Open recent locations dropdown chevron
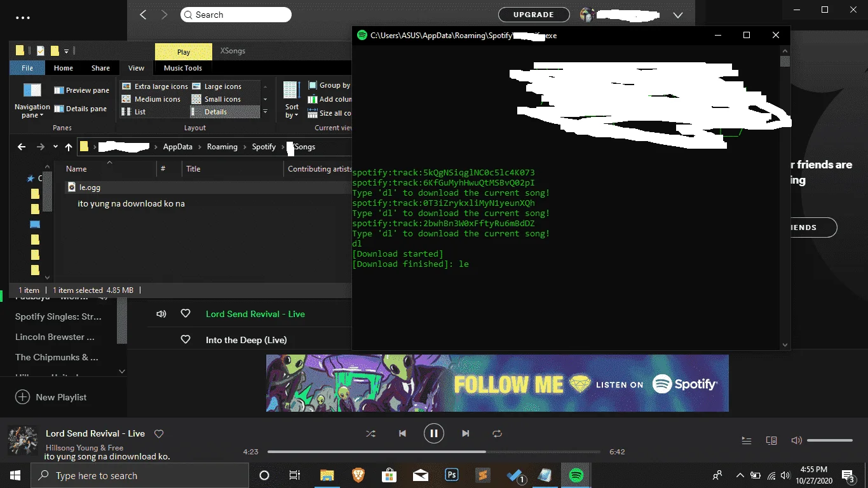The height and width of the screenshot is (488, 868). (55, 147)
